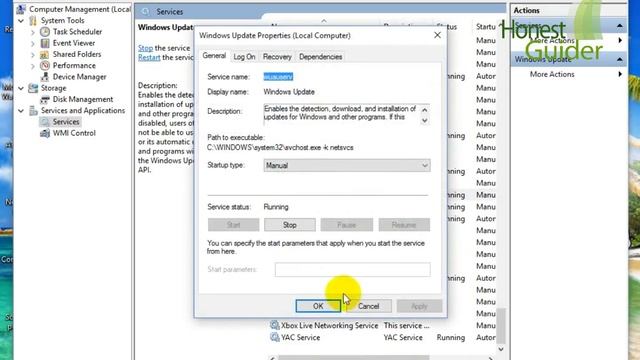
Task: Expand Windows Update More Actions submenu arrow
Action: [620, 74]
